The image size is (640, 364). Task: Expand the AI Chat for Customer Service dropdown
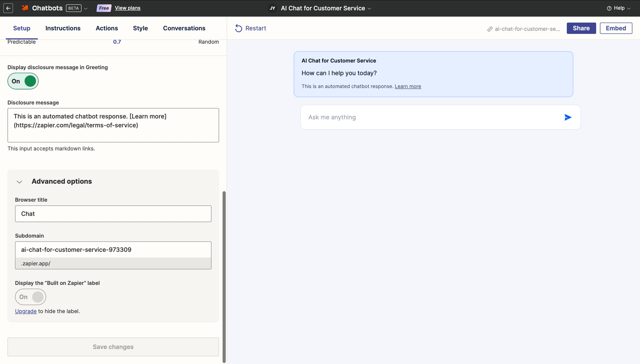370,8
